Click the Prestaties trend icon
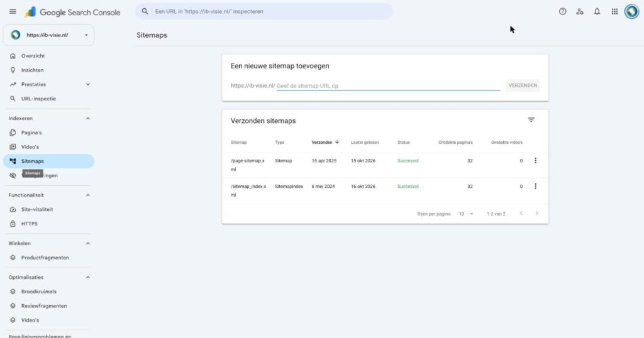Screen dimensions: 644x338 point(13,84)
